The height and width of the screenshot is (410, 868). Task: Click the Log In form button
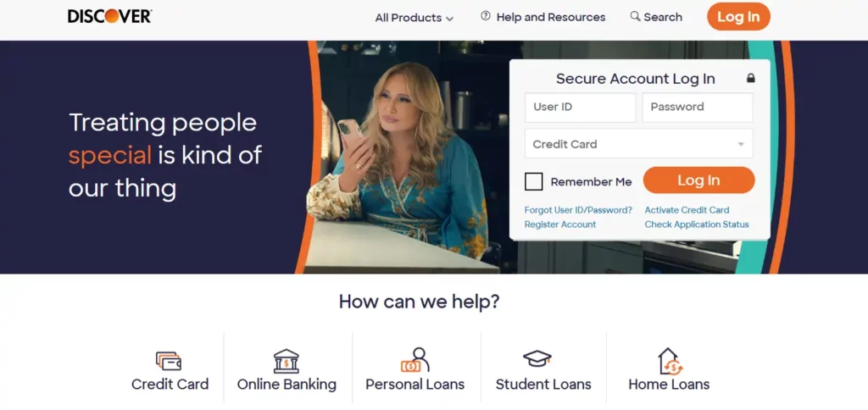tap(698, 180)
